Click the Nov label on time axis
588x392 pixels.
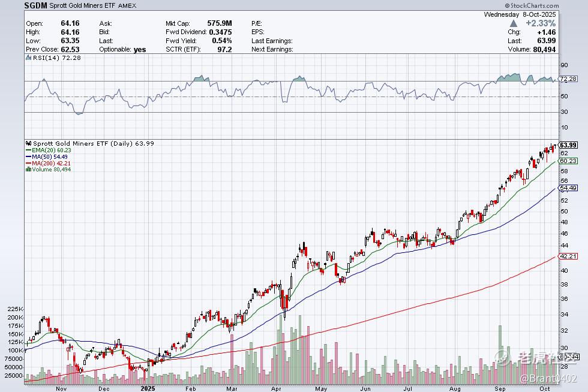(61, 388)
